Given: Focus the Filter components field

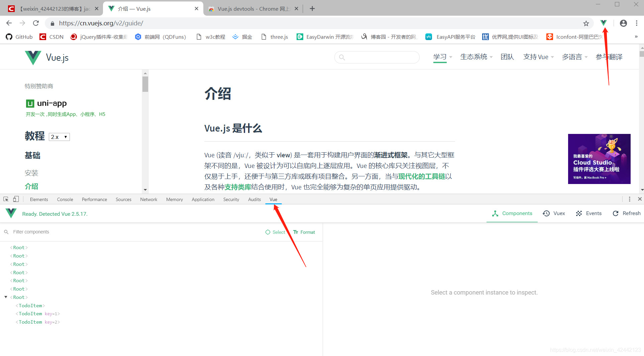Looking at the screenshot, I should tap(134, 232).
